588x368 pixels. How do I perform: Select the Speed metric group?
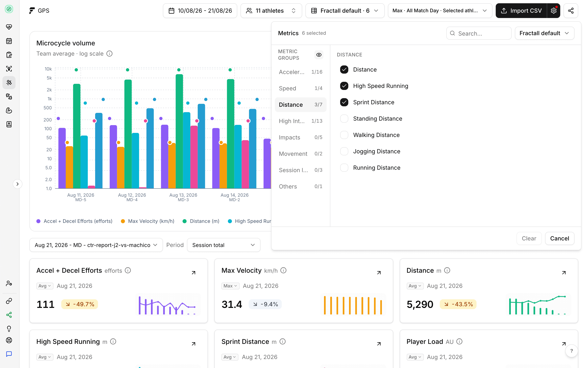301,88
